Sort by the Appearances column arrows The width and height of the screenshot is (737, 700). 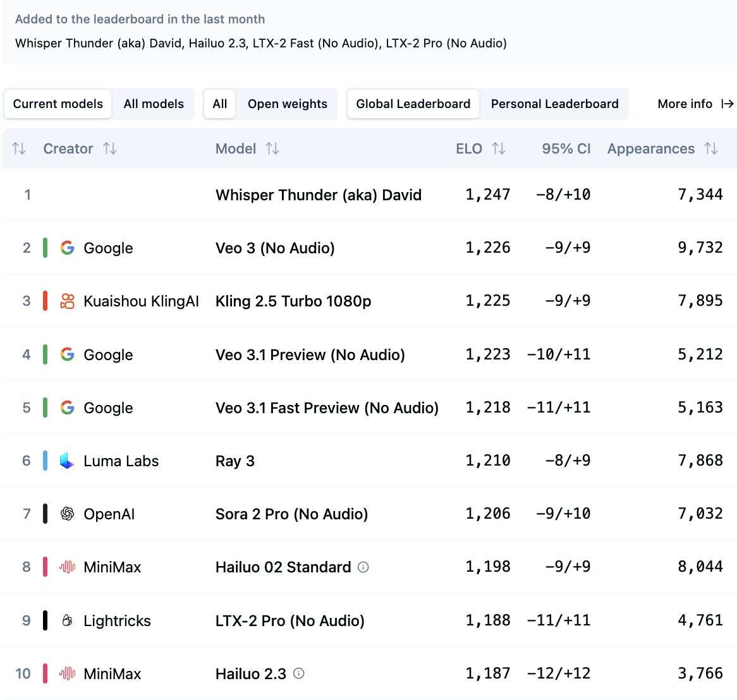tap(711, 149)
